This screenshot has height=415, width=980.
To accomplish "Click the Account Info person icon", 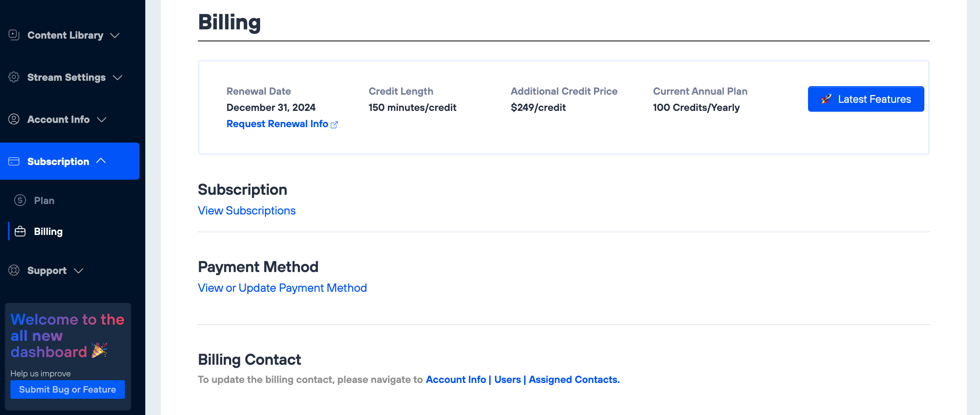I will pos(14,119).
